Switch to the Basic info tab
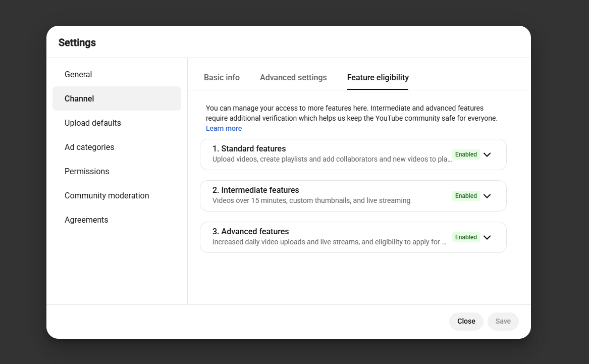589x364 pixels. [x=222, y=77]
